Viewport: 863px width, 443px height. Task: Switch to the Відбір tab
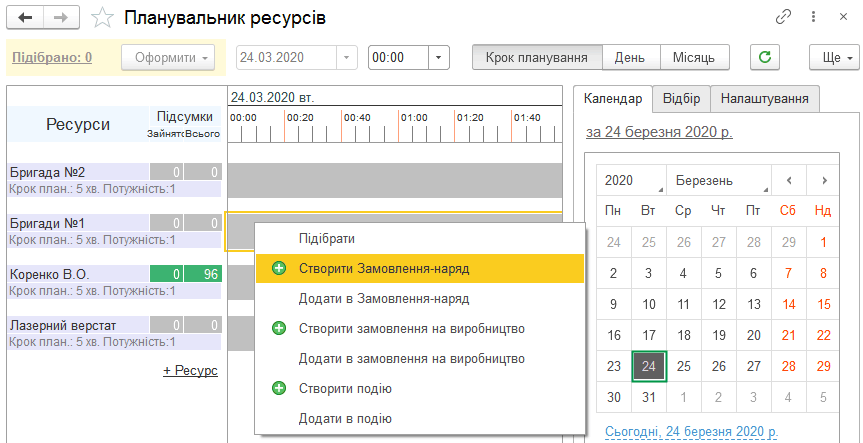681,99
